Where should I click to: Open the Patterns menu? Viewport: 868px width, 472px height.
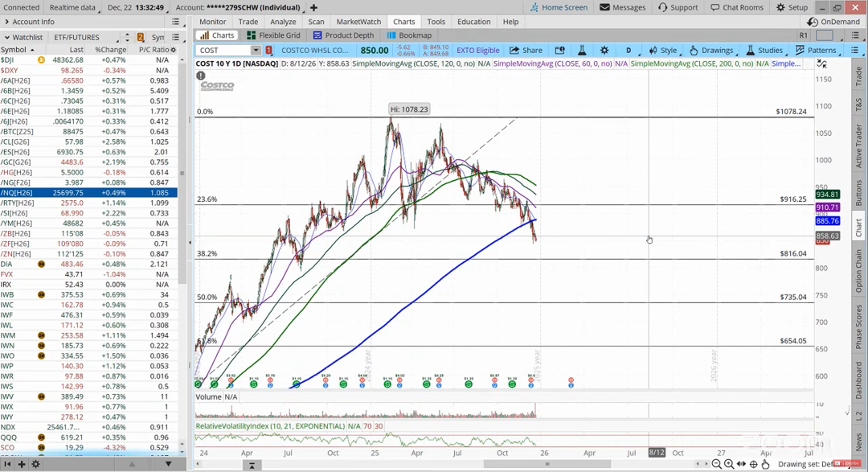pos(816,50)
